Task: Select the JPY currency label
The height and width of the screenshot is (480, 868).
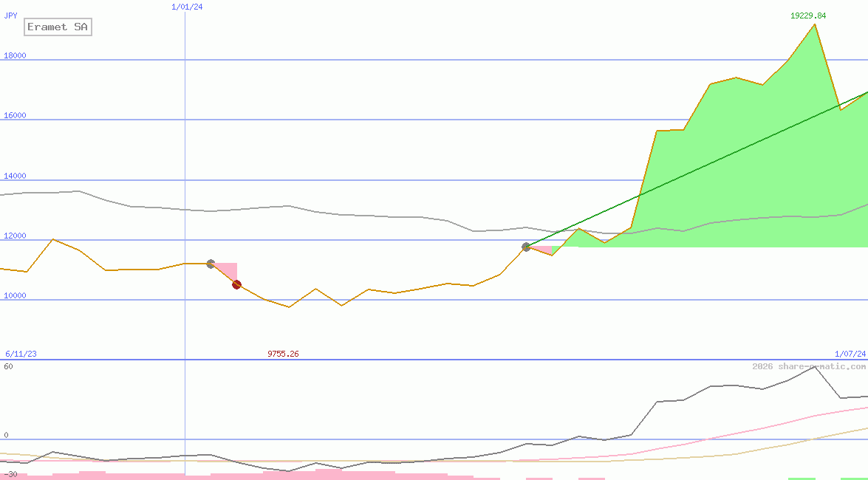Action: pos(10,16)
